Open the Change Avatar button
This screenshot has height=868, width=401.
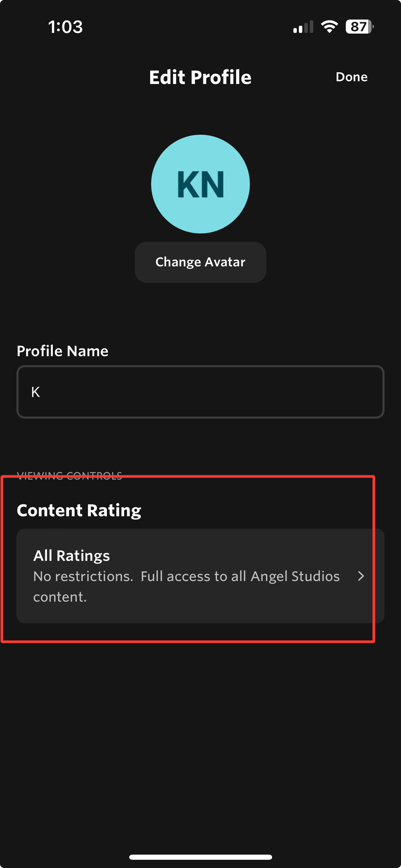[x=200, y=262]
